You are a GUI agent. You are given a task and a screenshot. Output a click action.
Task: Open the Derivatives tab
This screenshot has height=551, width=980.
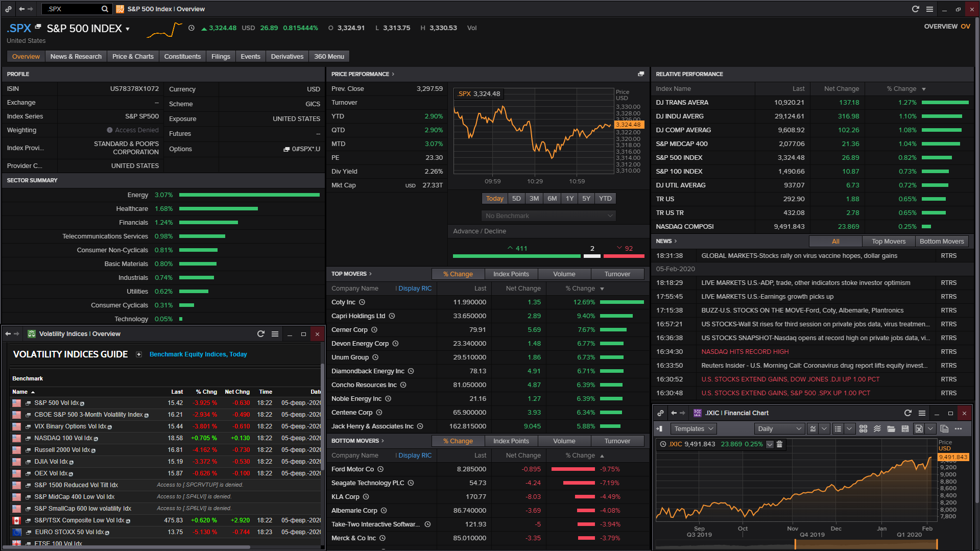287,57
